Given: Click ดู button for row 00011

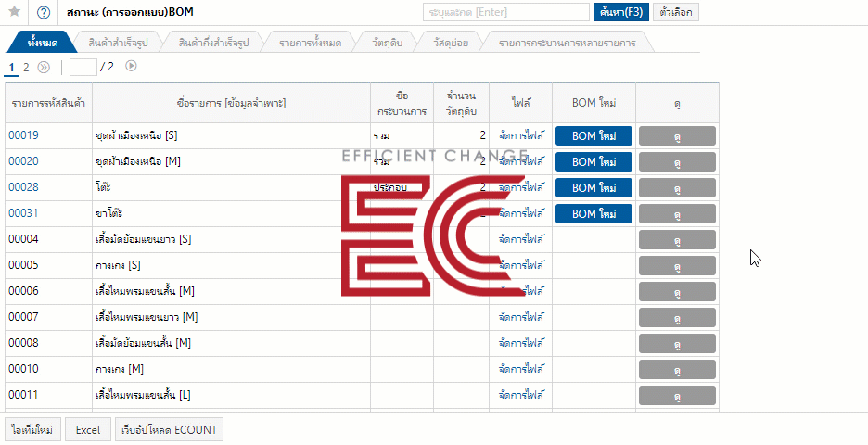Looking at the screenshot, I should tap(677, 396).
